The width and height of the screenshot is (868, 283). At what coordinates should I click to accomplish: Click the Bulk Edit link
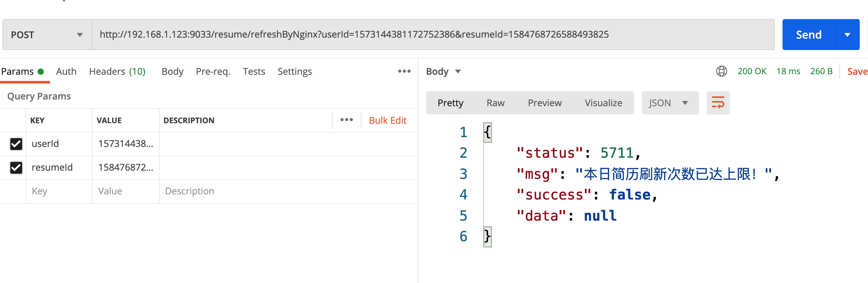point(387,120)
